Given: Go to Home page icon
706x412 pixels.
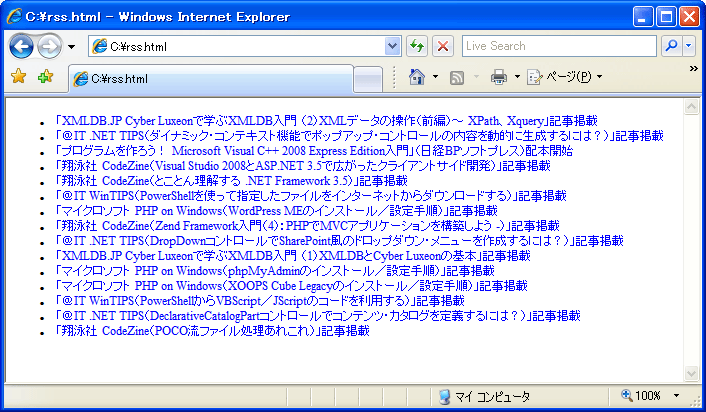Looking at the screenshot, I should point(417,77).
